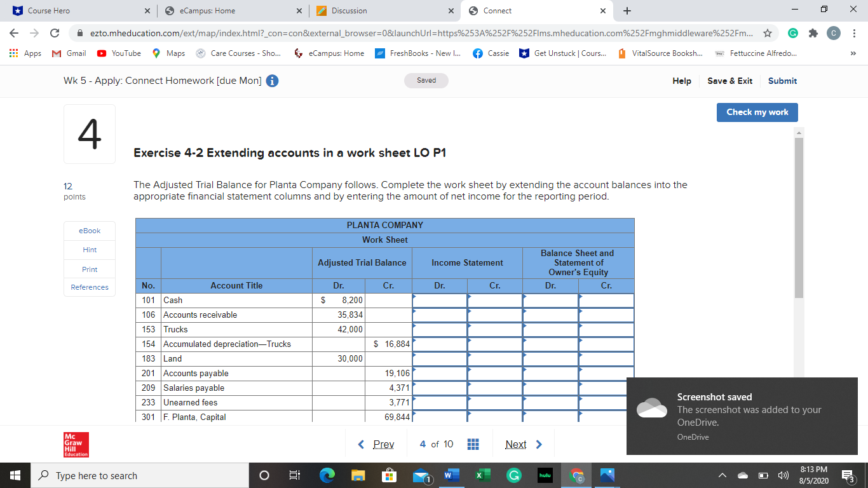Screen dimensions: 868x488
Task: Open Microsoft Store from taskbar
Action: click(389, 475)
